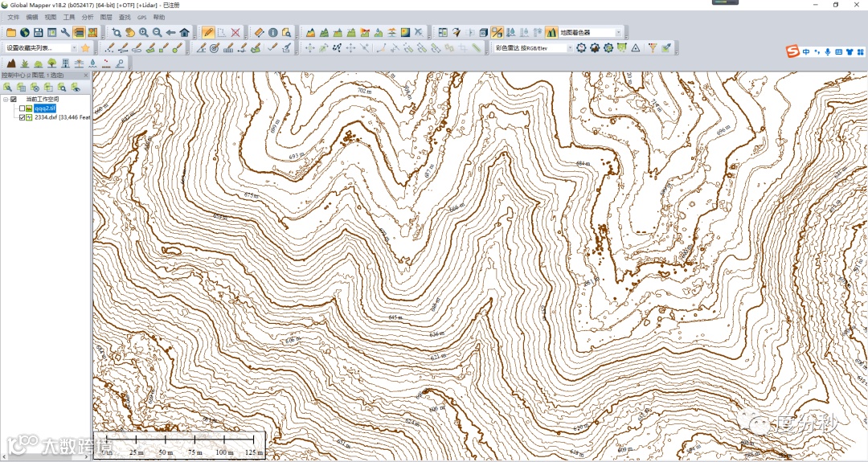Uncheck the 2334.dxf layer checkbox
Screen dimensions: 868x462
(x=22, y=117)
